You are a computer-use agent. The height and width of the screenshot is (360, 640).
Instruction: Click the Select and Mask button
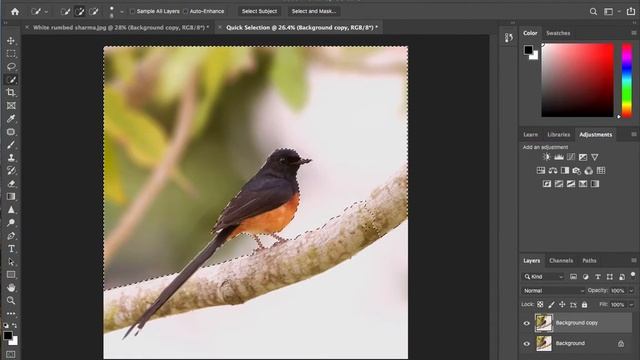click(314, 11)
